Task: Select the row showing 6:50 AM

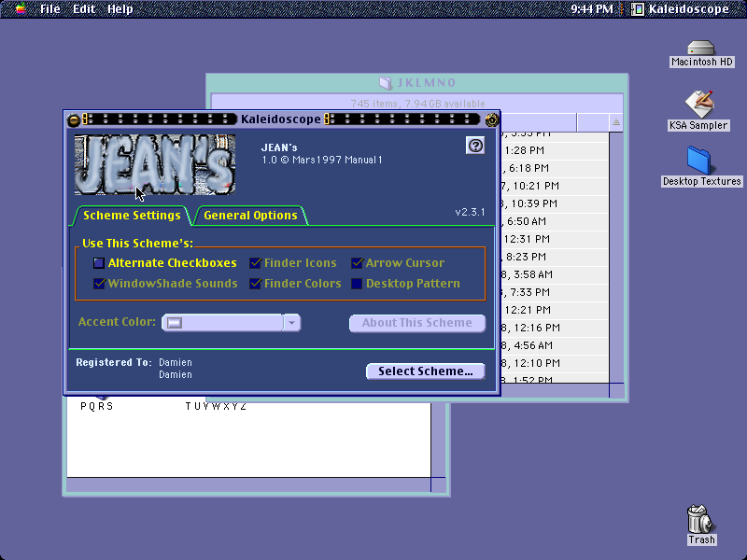Action: tap(555, 221)
